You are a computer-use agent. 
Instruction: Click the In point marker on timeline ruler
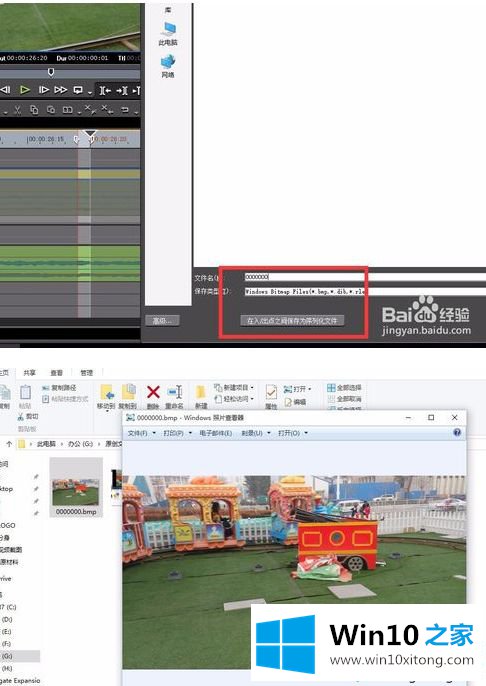[x=77, y=140]
